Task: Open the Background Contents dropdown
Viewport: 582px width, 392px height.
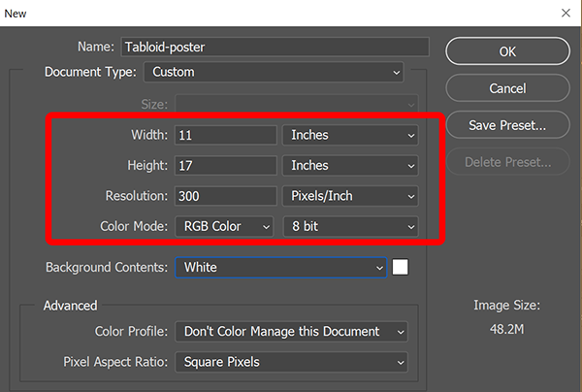Action: [281, 267]
